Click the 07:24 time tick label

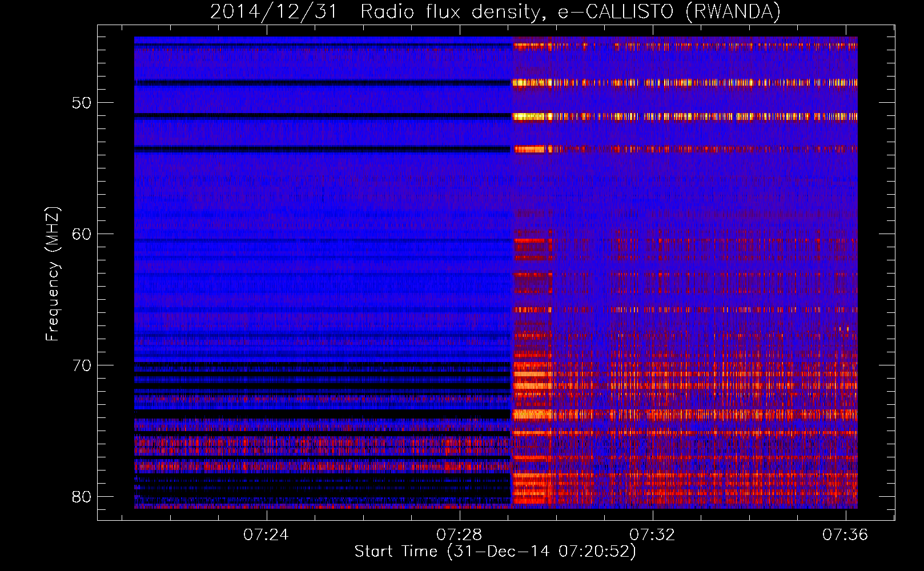266,535
